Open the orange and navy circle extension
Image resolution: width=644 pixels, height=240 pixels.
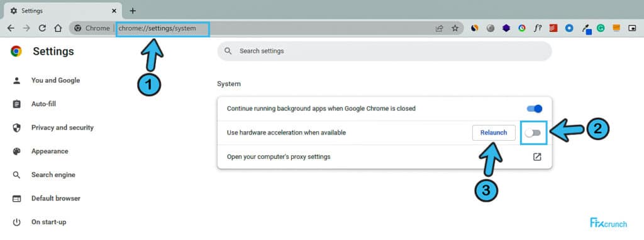point(474,28)
